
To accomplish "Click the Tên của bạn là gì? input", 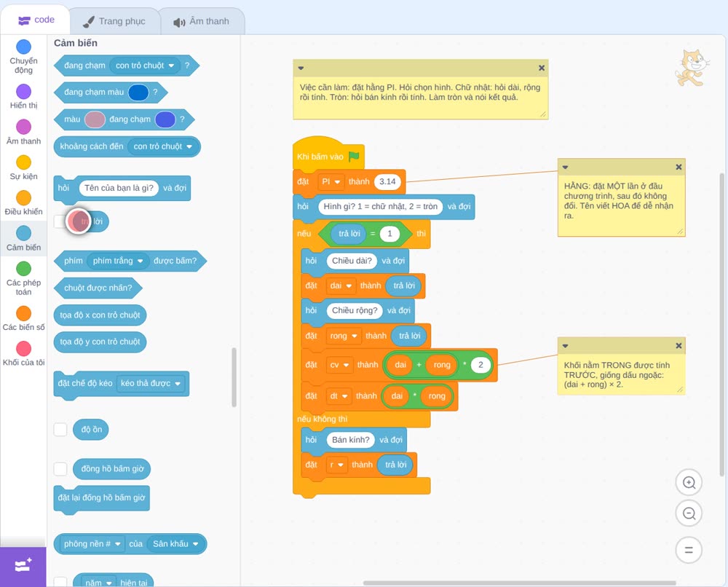I will pos(119,188).
